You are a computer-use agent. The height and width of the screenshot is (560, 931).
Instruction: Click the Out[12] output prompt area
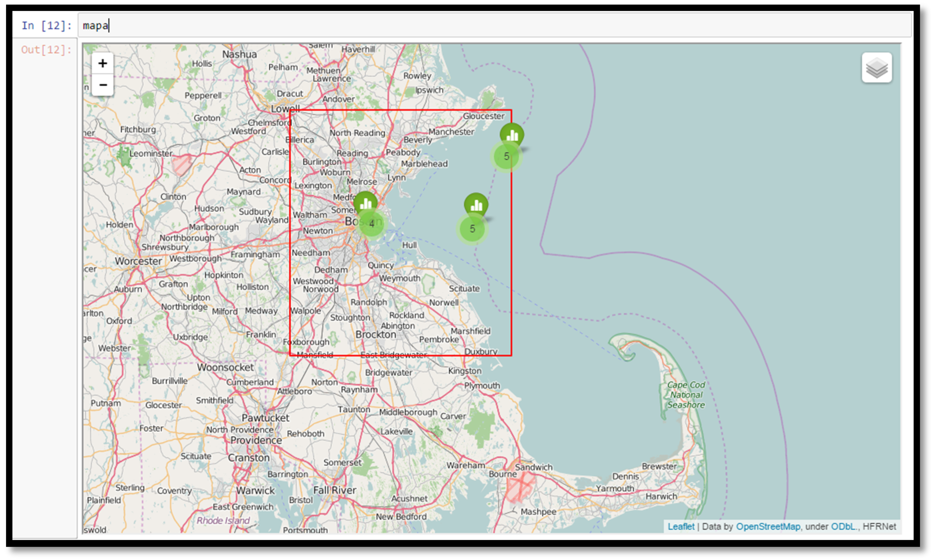(46, 50)
